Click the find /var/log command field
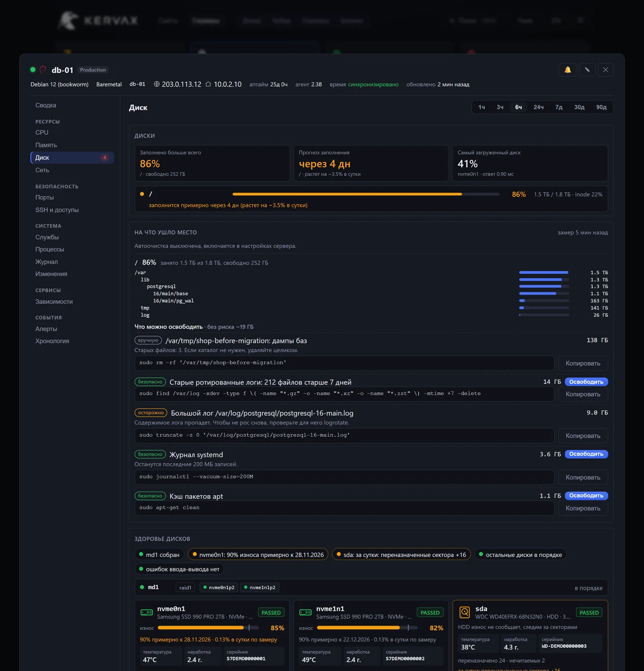Viewport: 644px width, 671px height. [x=344, y=394]
